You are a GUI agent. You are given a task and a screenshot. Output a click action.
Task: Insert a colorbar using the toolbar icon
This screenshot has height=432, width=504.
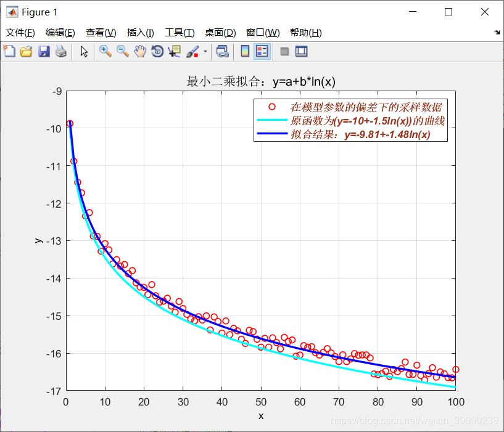point(245,51)
